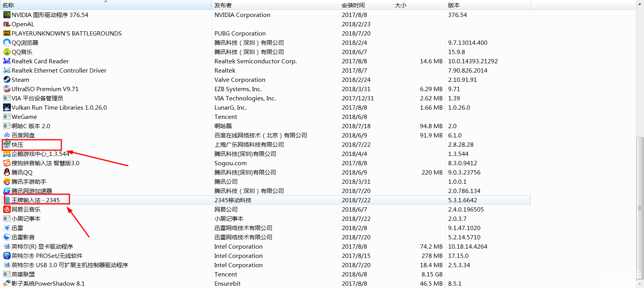Click the NVIDIA graphics driver icon

(x=7, y=15)
